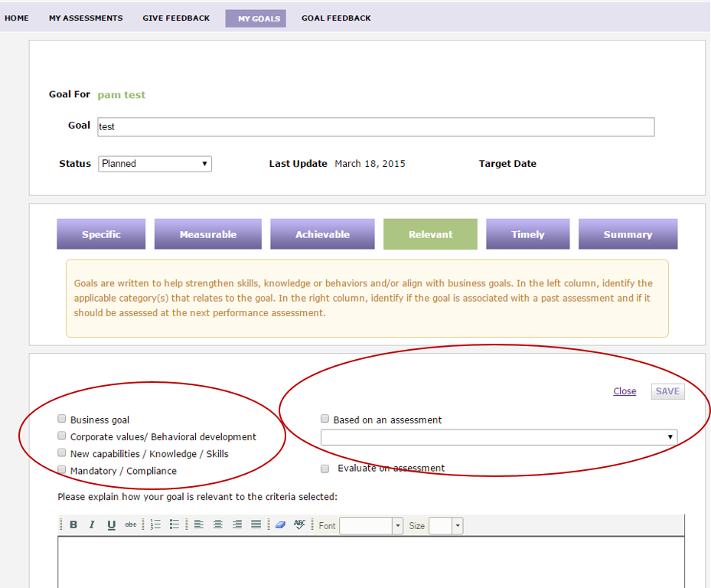Select the MY GOALS navigation tab

(256, 18)
